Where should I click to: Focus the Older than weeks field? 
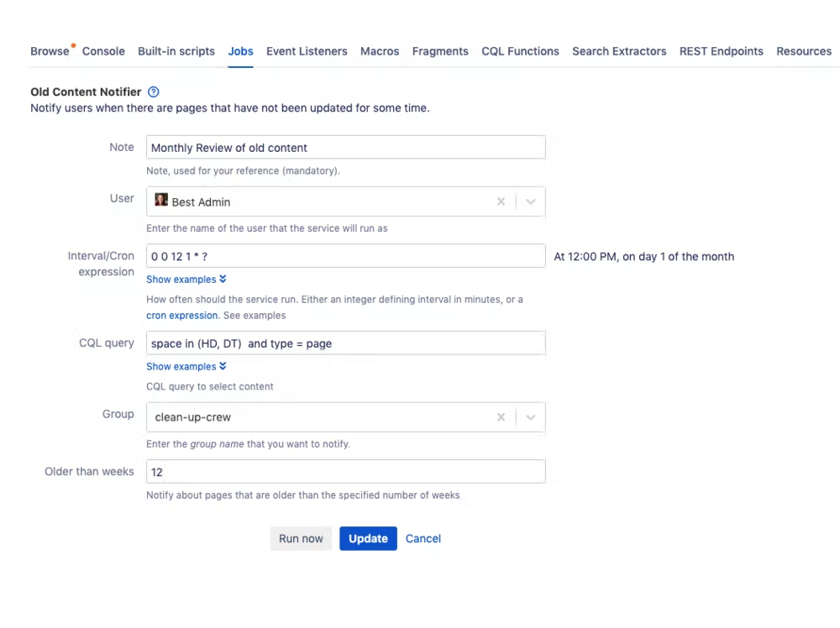tap(345, 472)
